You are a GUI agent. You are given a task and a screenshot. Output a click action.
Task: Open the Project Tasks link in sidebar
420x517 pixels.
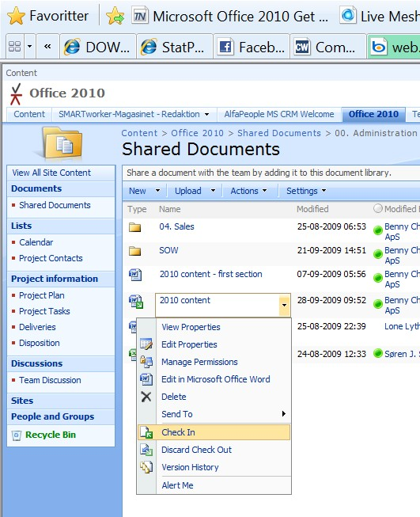(44, 311)
